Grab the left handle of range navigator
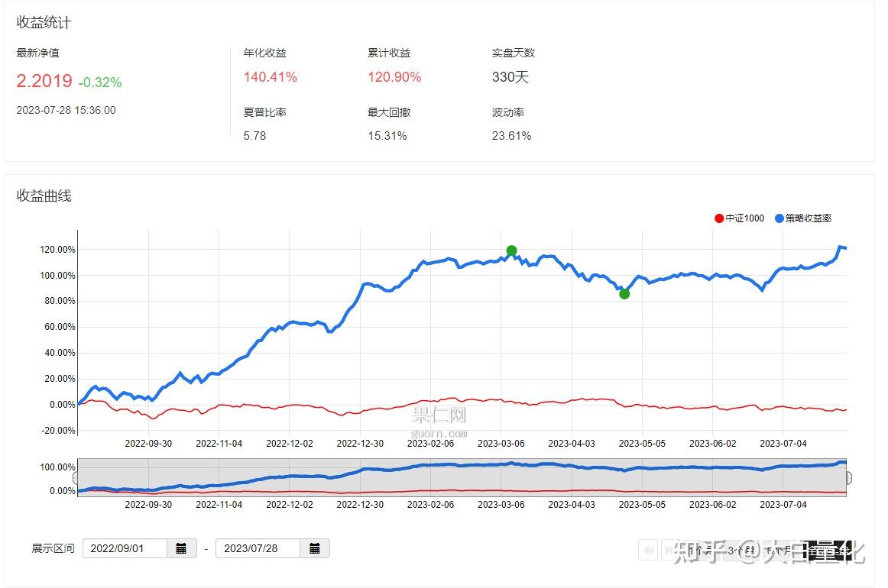The width and height of the screenshot is (888, 588). 76,477
